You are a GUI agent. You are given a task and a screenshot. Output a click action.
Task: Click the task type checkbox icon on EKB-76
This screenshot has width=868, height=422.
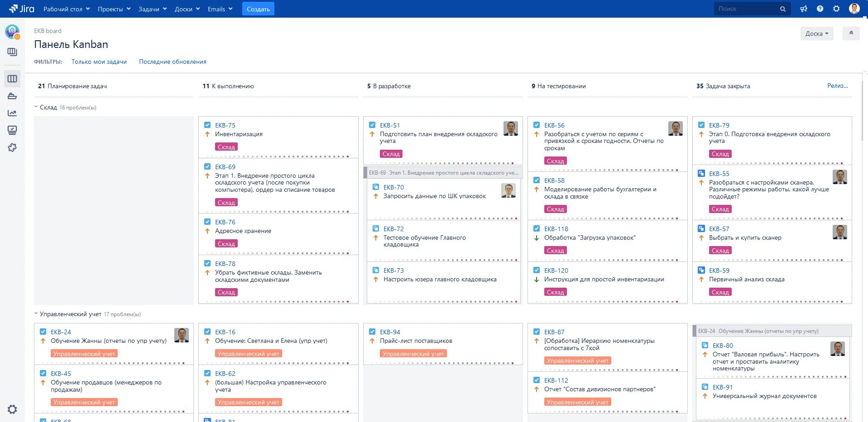click(x=207, y=222)
